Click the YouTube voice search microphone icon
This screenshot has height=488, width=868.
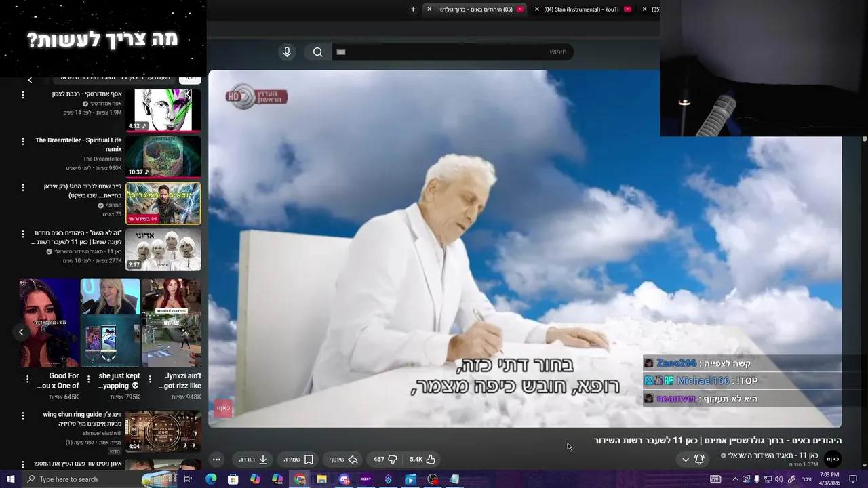point(287,52)
